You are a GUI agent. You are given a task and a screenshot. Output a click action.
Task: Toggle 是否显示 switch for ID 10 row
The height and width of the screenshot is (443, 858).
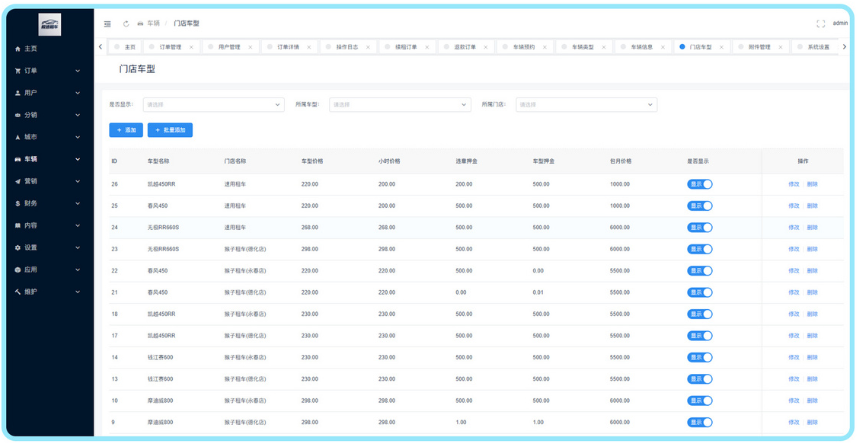click(x=700, y=400)
